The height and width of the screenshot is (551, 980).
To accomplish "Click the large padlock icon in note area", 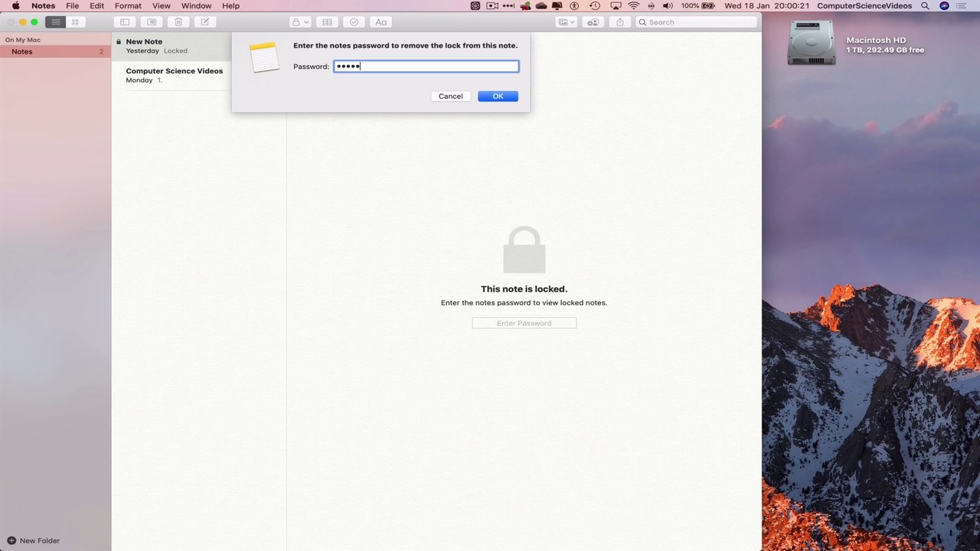I will [x=524, y=249].
